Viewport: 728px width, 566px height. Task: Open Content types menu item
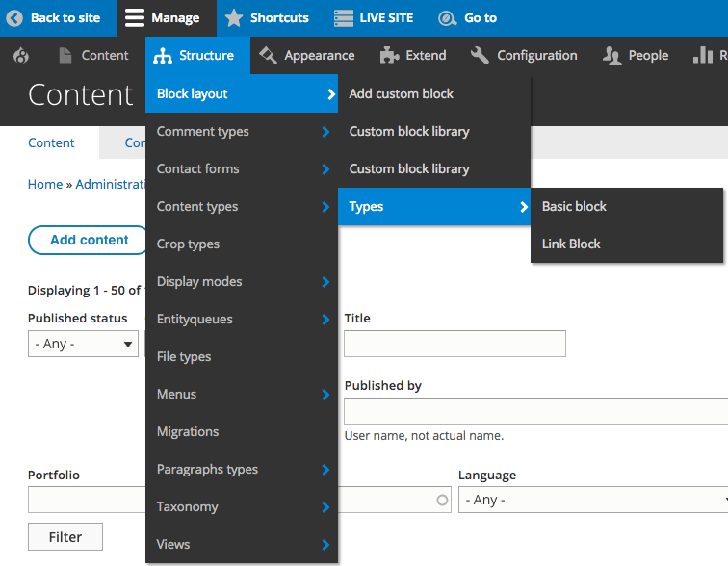pos(242,206)
